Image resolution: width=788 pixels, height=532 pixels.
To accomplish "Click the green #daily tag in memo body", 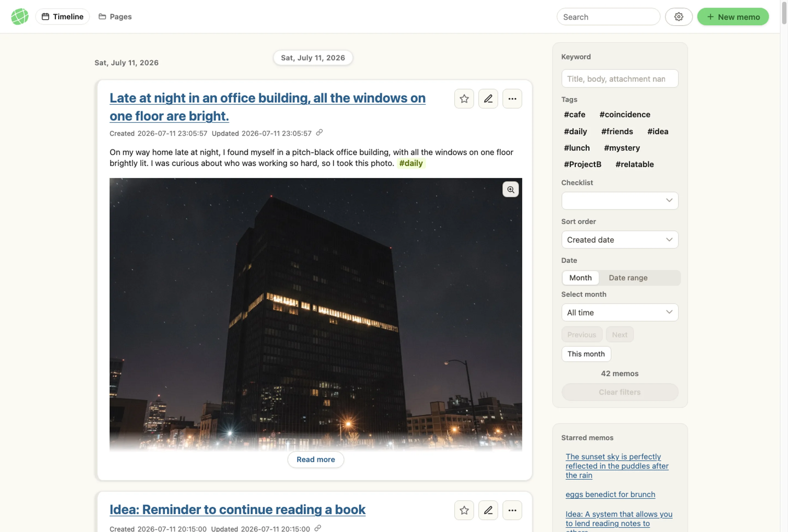I will pos(411,163).
